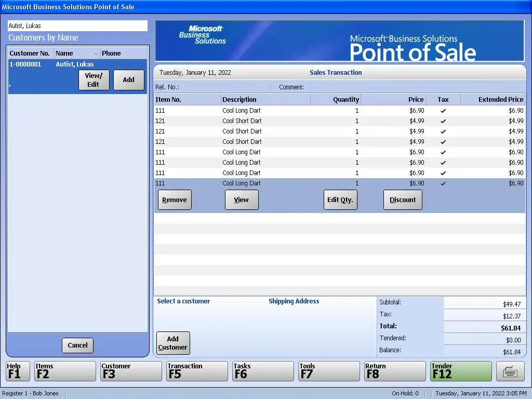Click Register 1 - Bob Jones status
Image resolution: width=532 pixels, height=399 pixels.
point(30,394)
